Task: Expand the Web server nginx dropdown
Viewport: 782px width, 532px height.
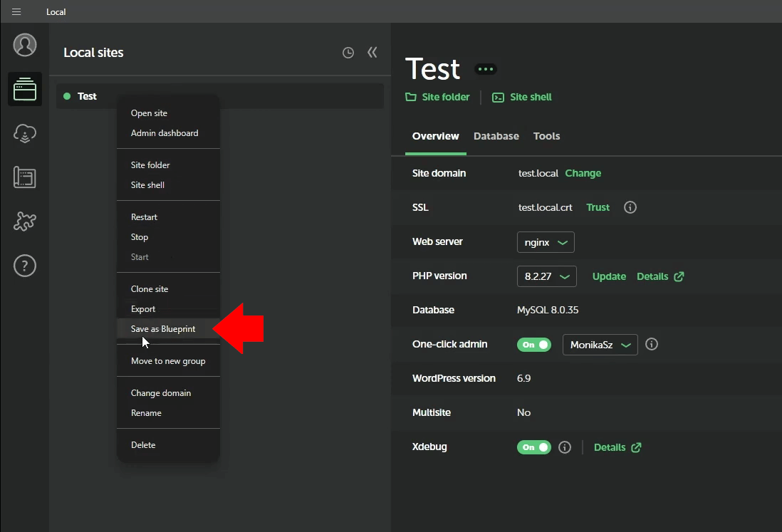Action: 546,242
